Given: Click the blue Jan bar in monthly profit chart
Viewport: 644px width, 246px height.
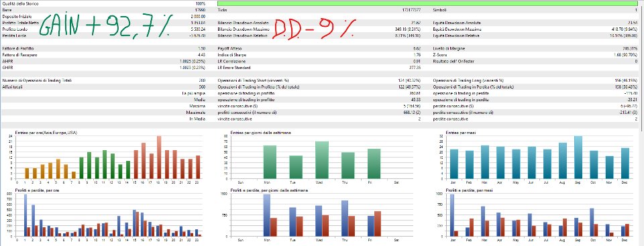Looking at the screenshot, I should [x=451, y=216].
